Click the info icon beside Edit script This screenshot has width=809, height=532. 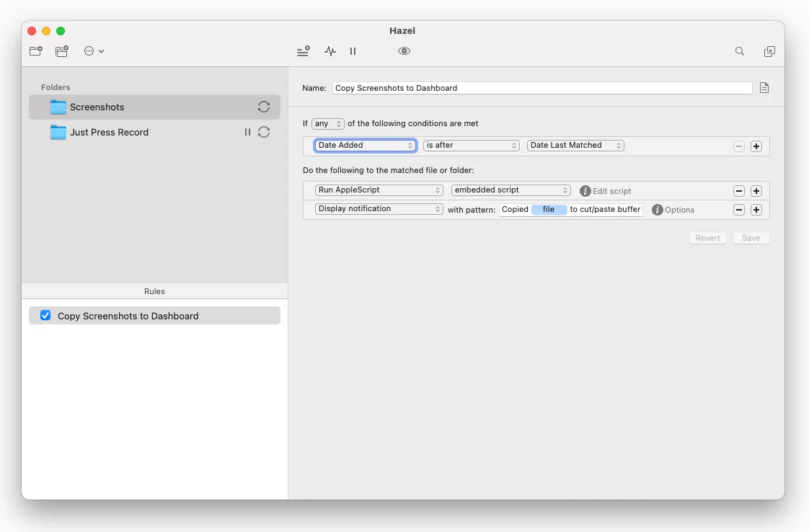coord(585,190)
